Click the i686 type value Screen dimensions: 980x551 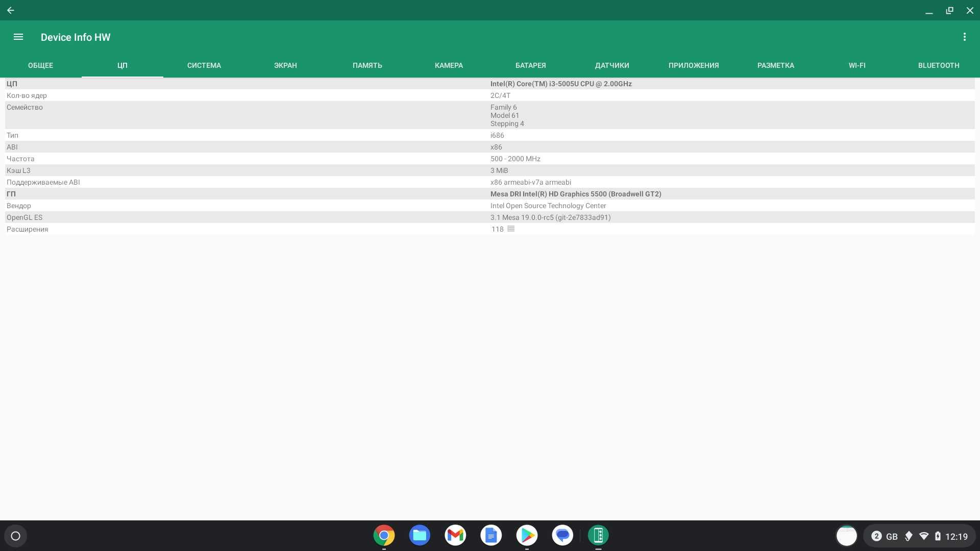point(497,135)
